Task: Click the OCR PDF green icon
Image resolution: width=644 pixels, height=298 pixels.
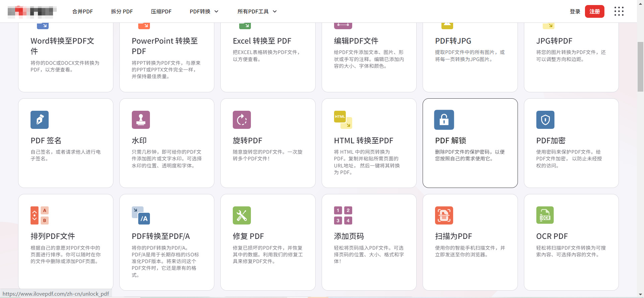Action: [x=545, y=215]
